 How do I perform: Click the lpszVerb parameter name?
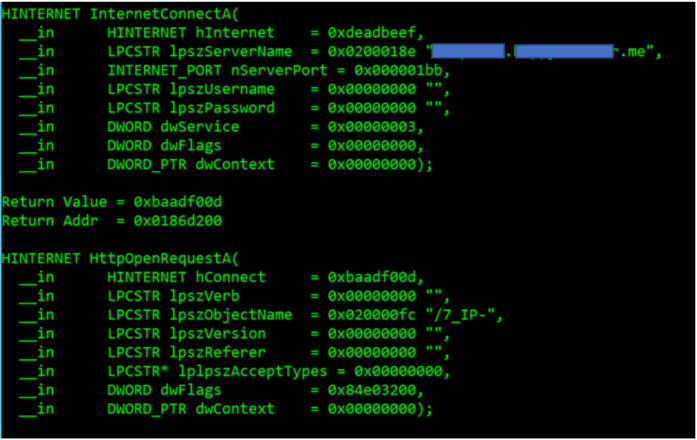click(204, 296)
